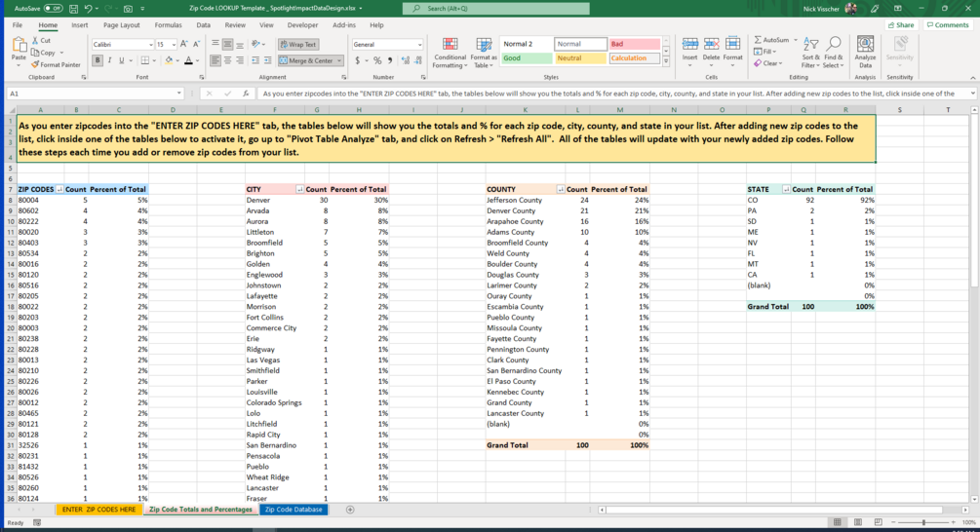The image size is (980, 532).
Task: Open the Page Layout ribbon tab
Action: pos(122,25)
